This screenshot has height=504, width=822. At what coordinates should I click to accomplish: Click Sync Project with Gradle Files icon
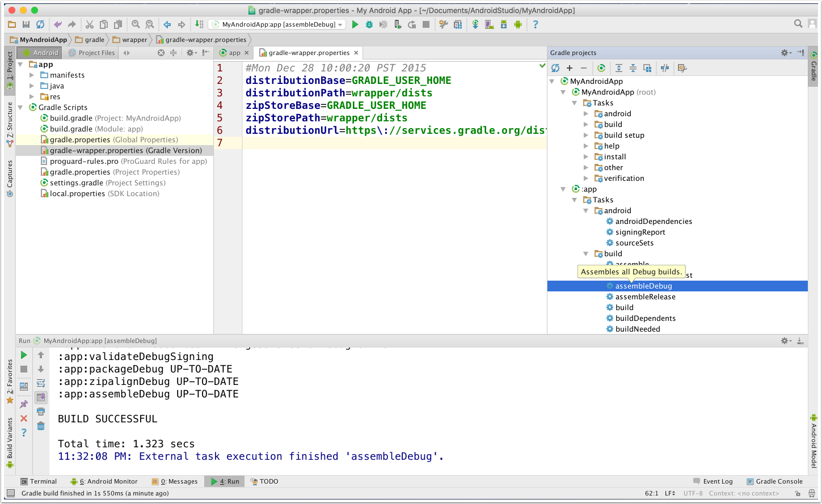475,24
